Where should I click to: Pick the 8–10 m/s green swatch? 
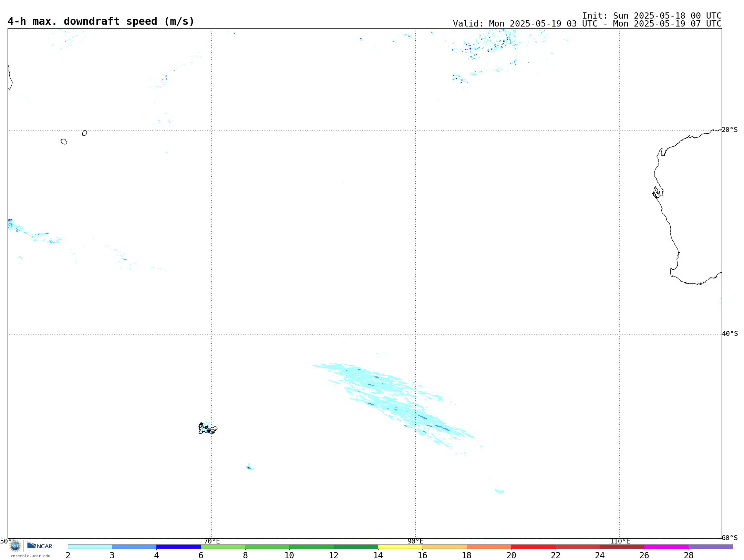point(267,547)
